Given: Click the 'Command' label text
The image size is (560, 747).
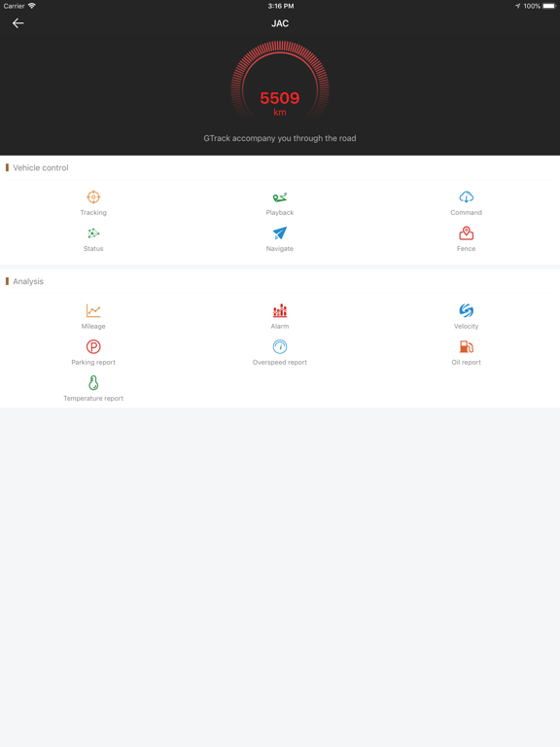Looking at the screenshot, I should pyautogui.click(x=467, y=212).
